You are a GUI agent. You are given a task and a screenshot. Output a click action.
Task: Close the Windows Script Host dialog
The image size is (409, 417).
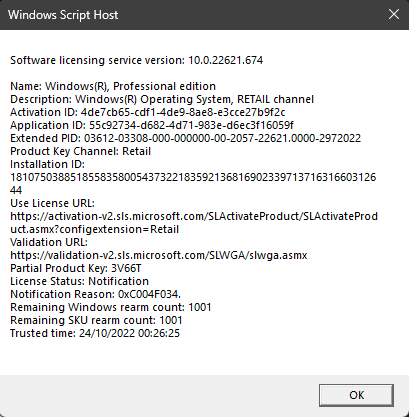394,14
